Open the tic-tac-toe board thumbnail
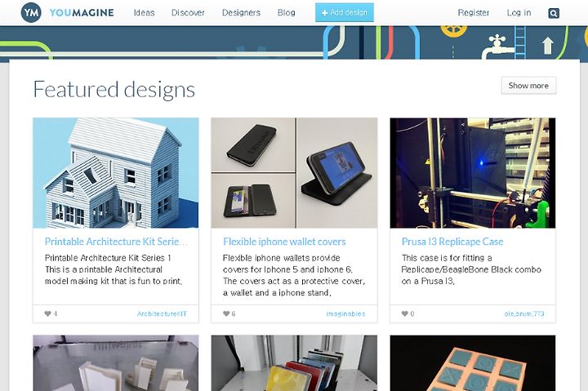The image size is (588, 391). (x=473, y=363)
